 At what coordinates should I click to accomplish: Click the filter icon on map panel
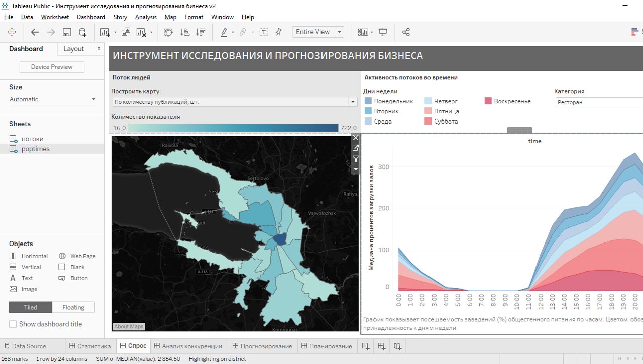tap(356, 159)
